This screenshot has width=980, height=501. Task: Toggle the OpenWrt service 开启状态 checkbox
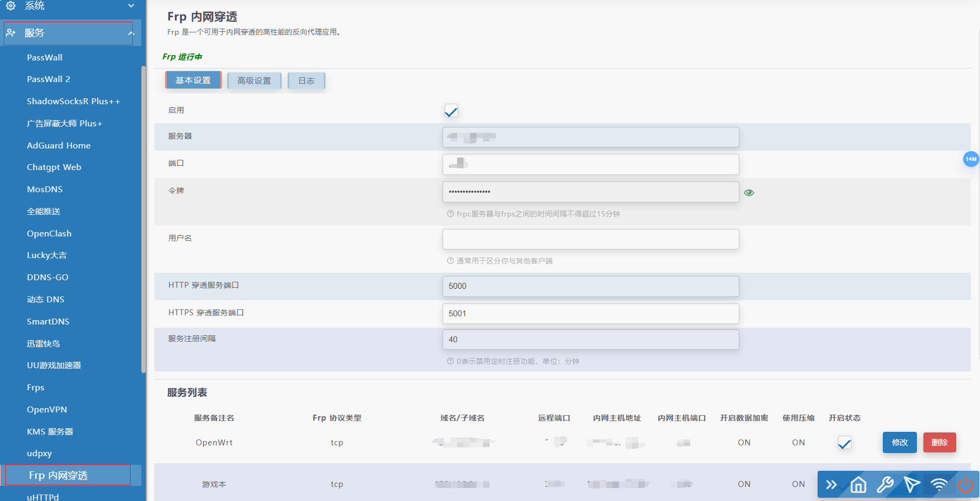pos(845,442)
